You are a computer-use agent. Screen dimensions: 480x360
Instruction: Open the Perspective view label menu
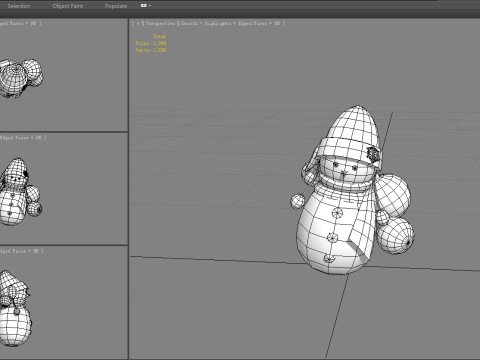click(160, 23)
